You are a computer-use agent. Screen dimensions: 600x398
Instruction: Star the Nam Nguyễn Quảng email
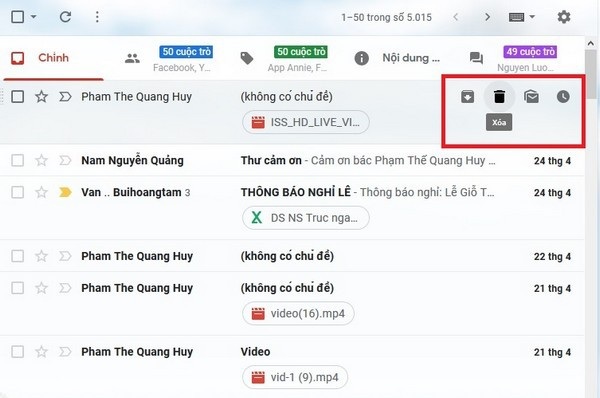point(41,160)
